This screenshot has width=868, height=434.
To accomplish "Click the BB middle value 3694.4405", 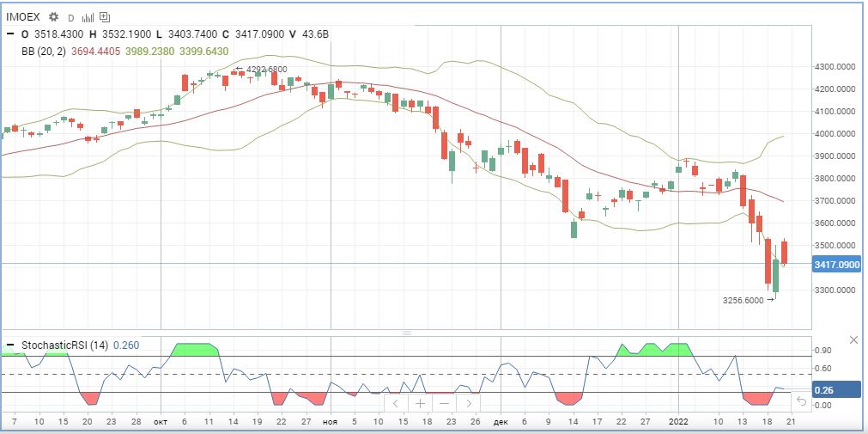I will [x=95, y=52].
